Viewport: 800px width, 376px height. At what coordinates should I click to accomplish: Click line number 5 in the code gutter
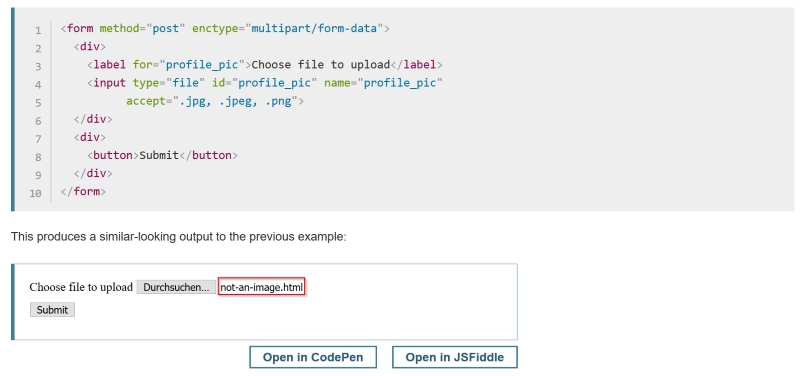pos(38,103)
